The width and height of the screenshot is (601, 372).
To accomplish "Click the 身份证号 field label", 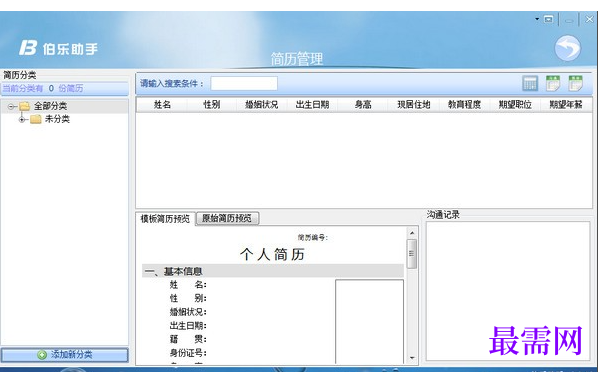I will tap(188, 353).
